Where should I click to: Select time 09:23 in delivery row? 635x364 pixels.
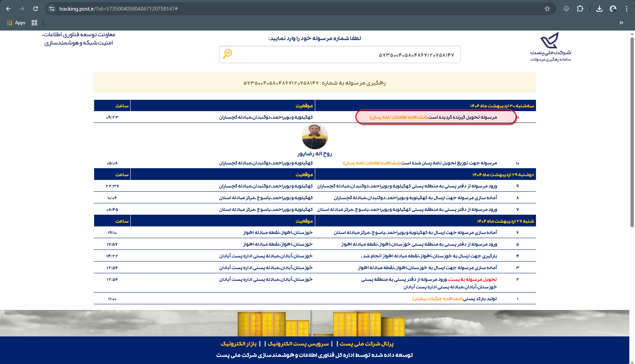coord(112,117)
